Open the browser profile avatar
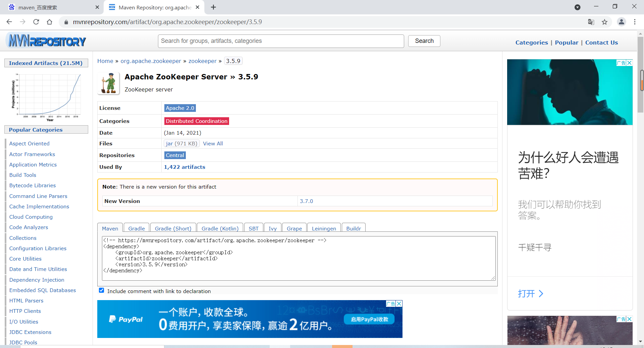This screenshot has height=348, width=644. pyautogui.click(x=621, y=22)
